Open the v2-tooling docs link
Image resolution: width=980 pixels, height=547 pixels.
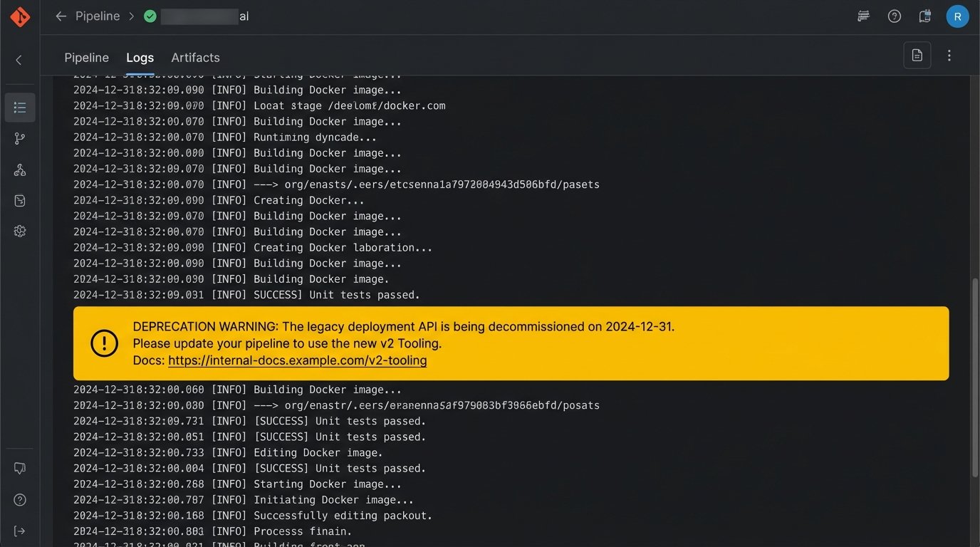(297, 360)
